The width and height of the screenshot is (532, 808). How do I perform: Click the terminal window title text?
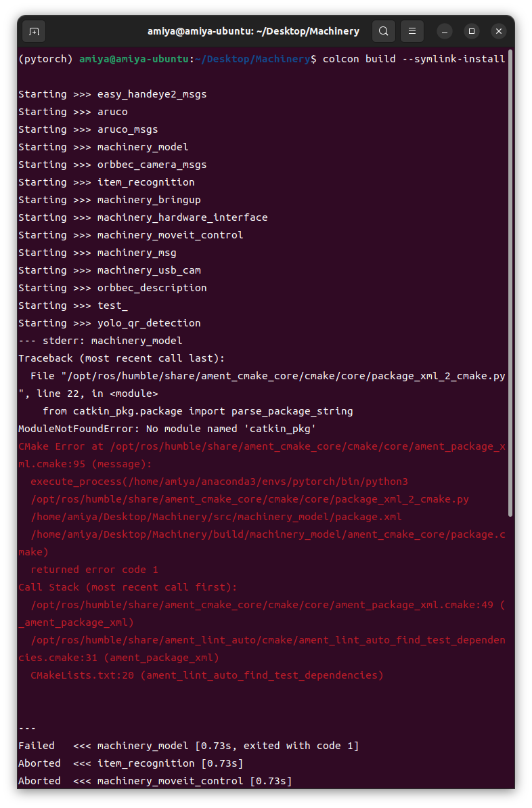(x=254, y=30)
